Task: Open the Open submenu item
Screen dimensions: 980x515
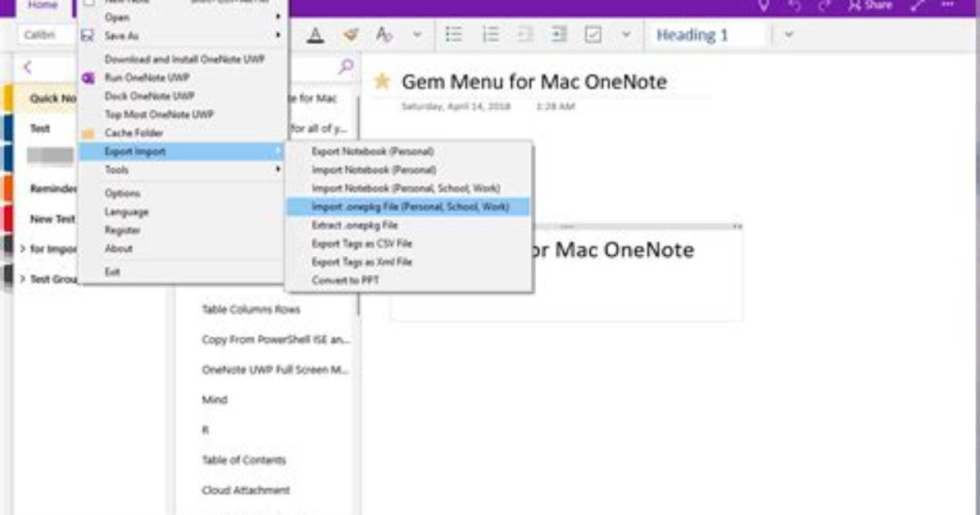Action: [x=183, y=17]
